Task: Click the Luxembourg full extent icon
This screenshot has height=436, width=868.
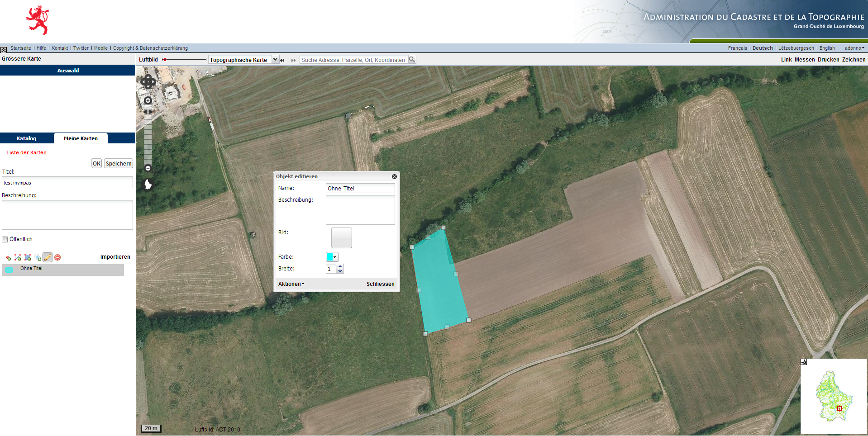Action: point(148,184)
